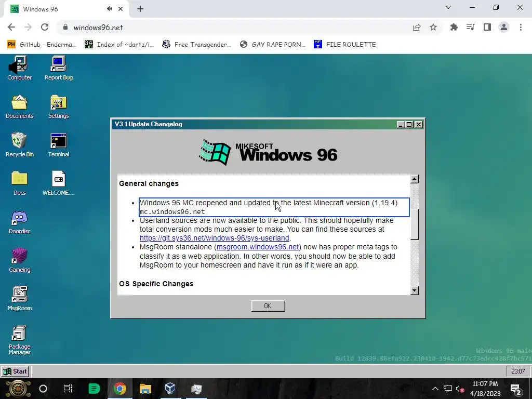Screen dimensions: 532x399
Task: Click the "OS Specific Changes" heading
Action: pyautogui.click(x=156, y=284)
